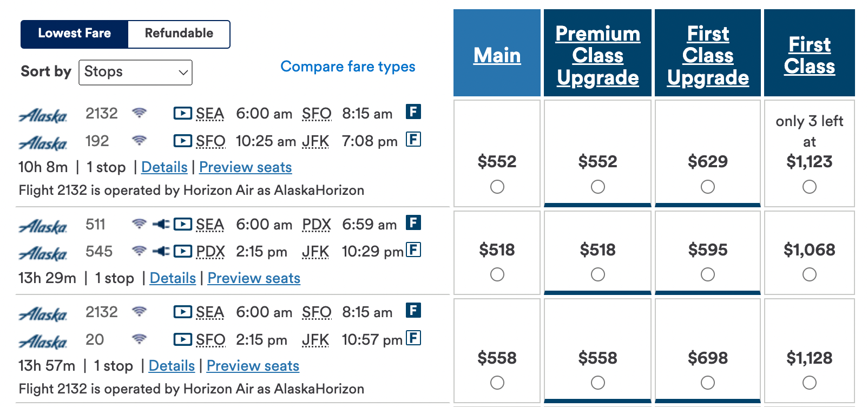Click the power outlet icon on flight 545
This screenshot has width=868, height=407.
coord(160,251)
